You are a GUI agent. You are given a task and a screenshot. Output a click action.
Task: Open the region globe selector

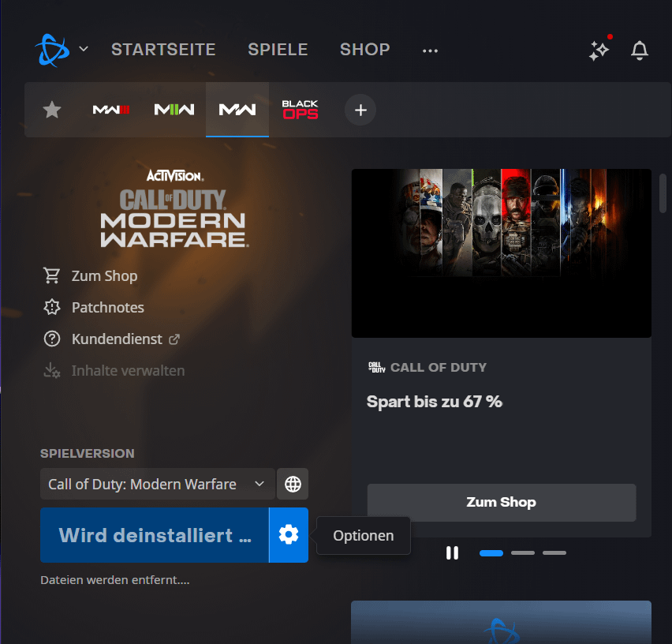(x=293, y=484)
